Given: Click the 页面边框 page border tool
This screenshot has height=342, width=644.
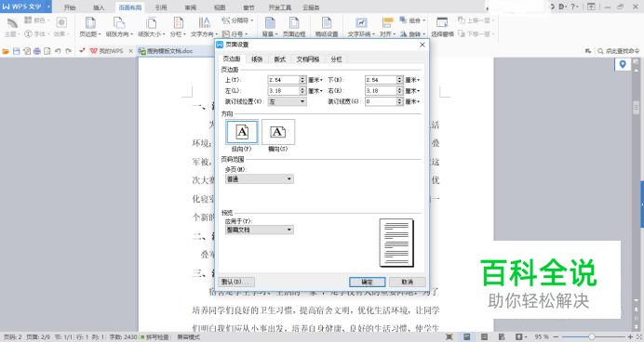Looking at the screenshot, I should [294, 27].
